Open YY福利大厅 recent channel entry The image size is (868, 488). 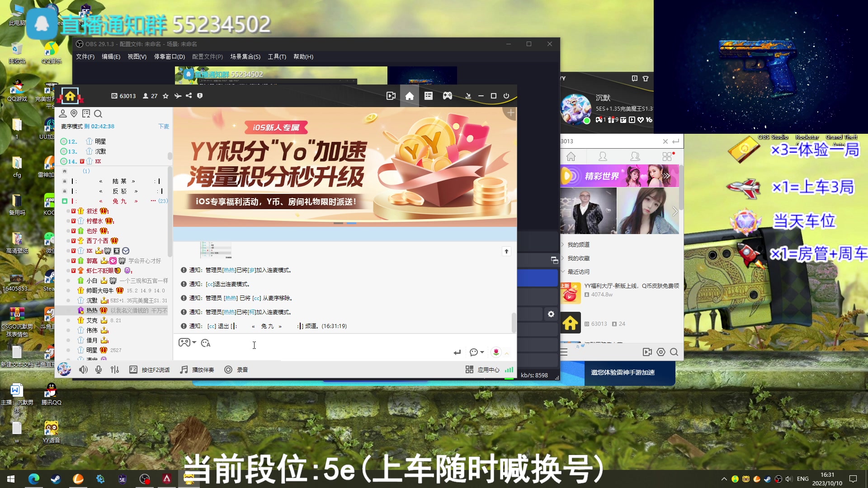[620, 292]
